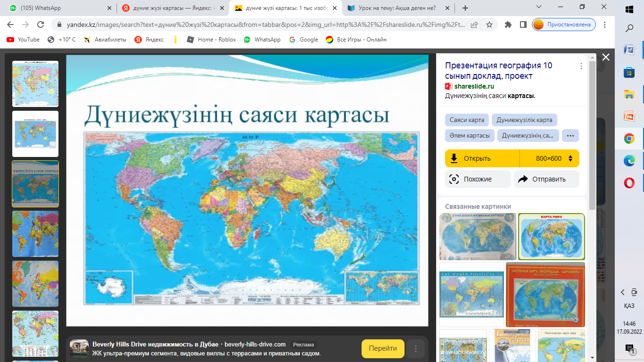Click the share page icon in address bar

click(x=474, y=25)
